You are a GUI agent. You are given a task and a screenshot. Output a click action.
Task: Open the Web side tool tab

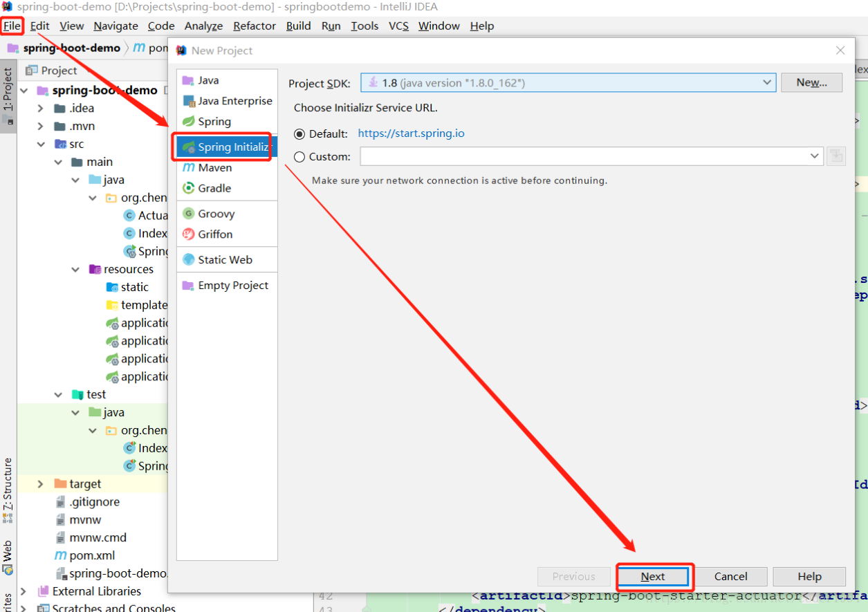[x=8, y=557]
